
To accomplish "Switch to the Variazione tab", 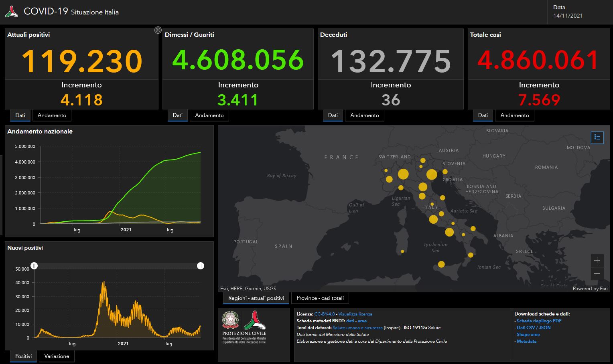I will tap(56, 356).
